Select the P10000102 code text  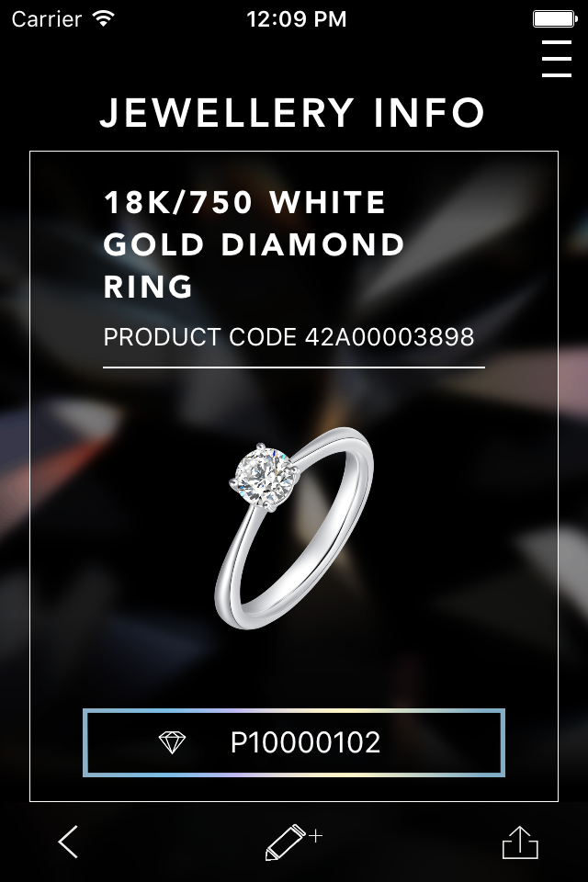pos(306,742)
